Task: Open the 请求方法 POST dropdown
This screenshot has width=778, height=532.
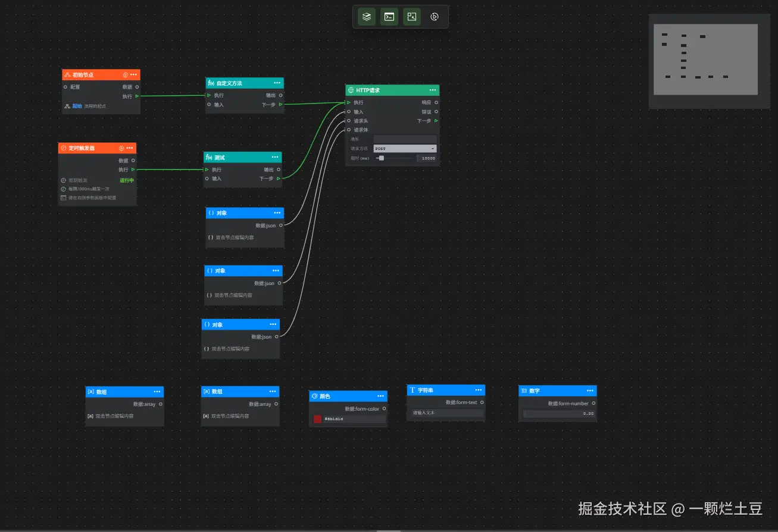Action: click(x=405, y=149)
